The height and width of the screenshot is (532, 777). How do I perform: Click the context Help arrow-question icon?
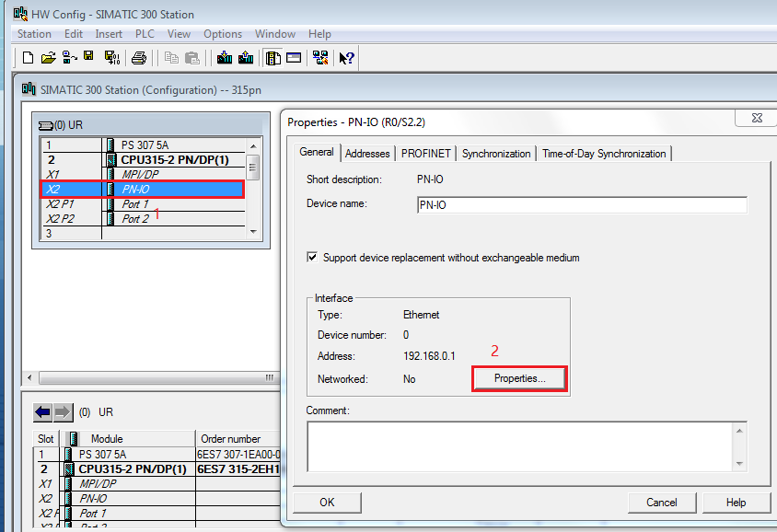(346, 58)
